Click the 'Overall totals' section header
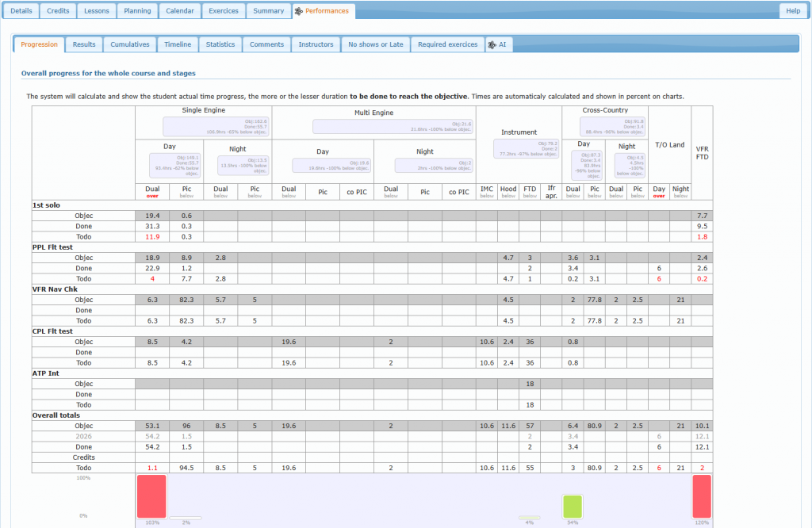Screen dimensions: 812x528 [x=56, y=415]
